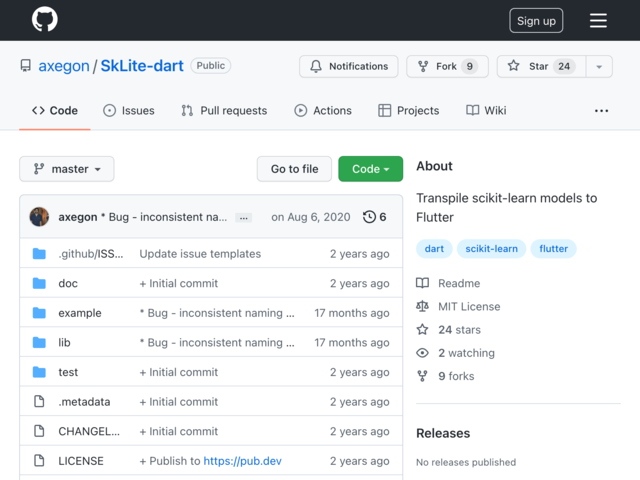Expand the star lists dropdown arrow
Screen dimensions: 640x480
(598, 67)
